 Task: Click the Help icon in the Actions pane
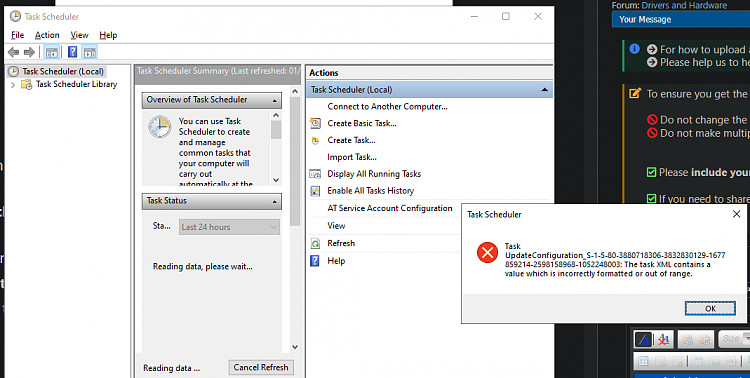tap(315, 261)
